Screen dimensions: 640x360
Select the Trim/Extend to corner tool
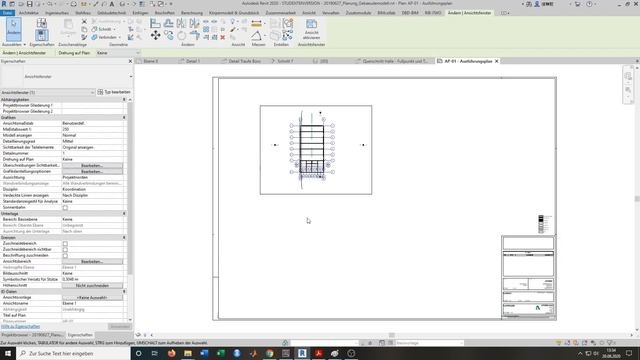tap(195, 36)
